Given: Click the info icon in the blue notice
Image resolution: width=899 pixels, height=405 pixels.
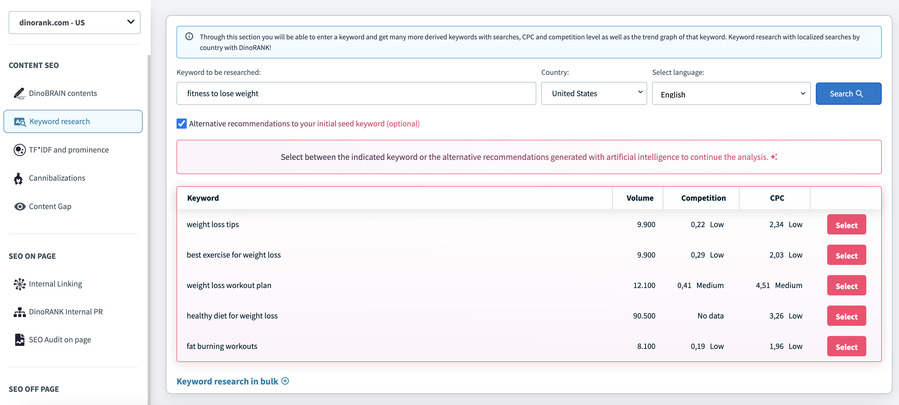Looking at the screenshot, I should click(189, 37).
